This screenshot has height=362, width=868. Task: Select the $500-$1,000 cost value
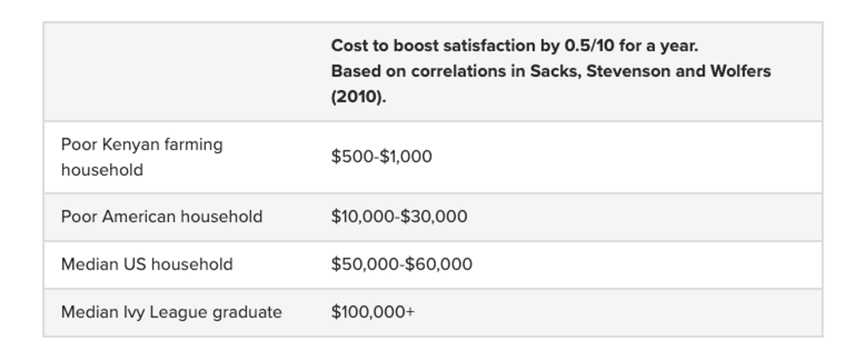[381, 156]
